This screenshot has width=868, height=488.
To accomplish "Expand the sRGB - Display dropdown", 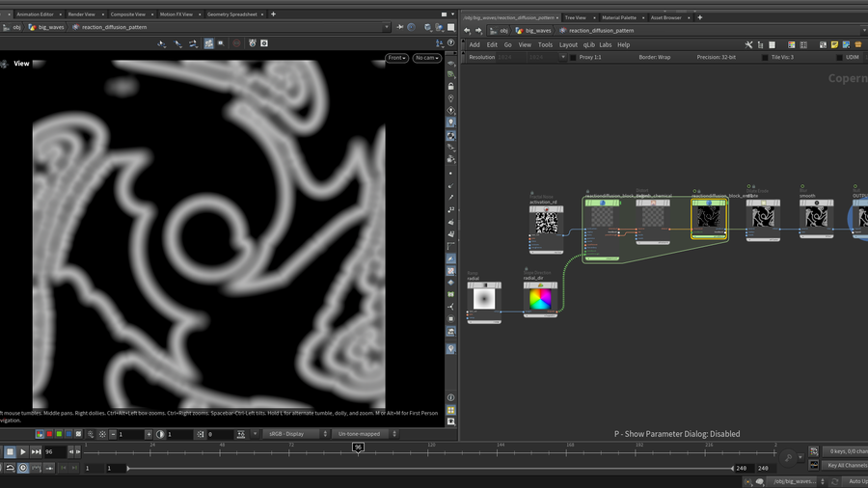I will (293, 434).
